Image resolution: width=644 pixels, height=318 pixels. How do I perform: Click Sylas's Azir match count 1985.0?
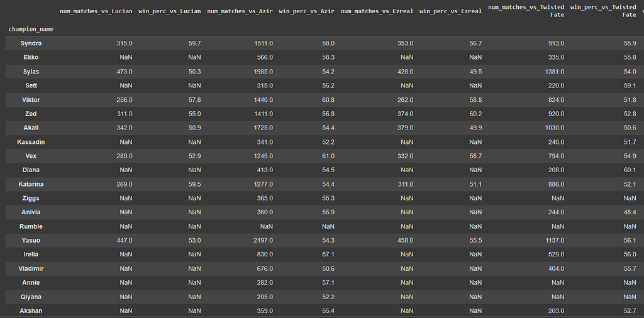tap(263, 72)
